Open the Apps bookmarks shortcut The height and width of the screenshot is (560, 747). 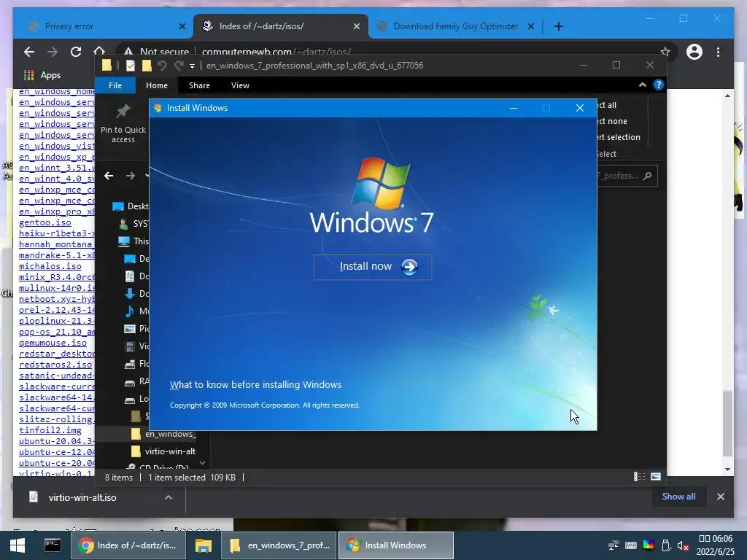tap(42, 75)
